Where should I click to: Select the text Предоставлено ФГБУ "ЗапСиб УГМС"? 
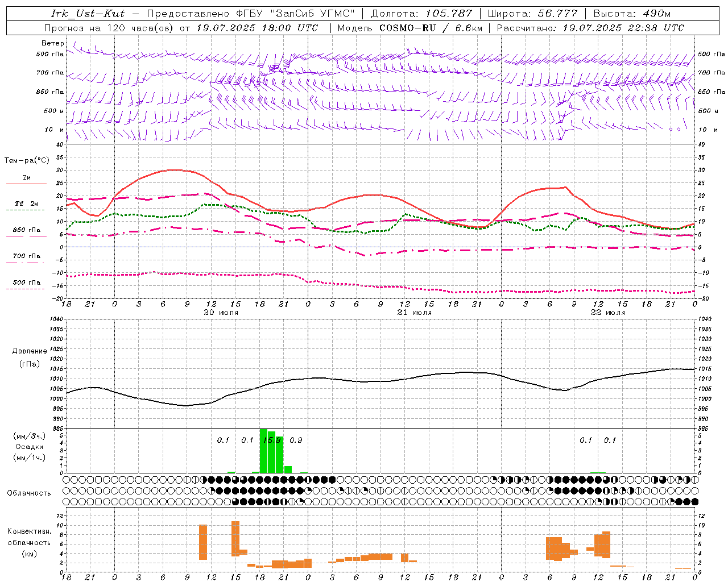(251, 14)
